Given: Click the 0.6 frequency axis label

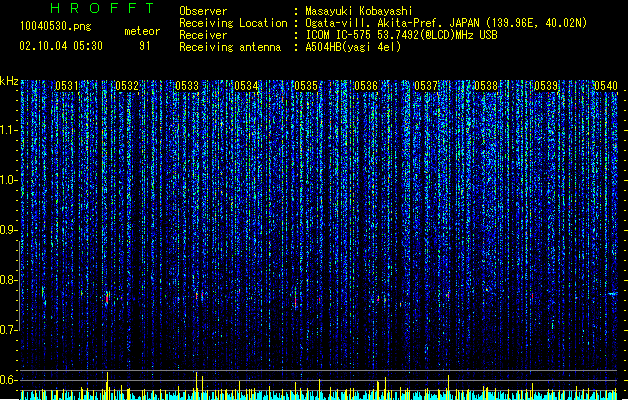Looking at the screenshot, I should point(9,380).
